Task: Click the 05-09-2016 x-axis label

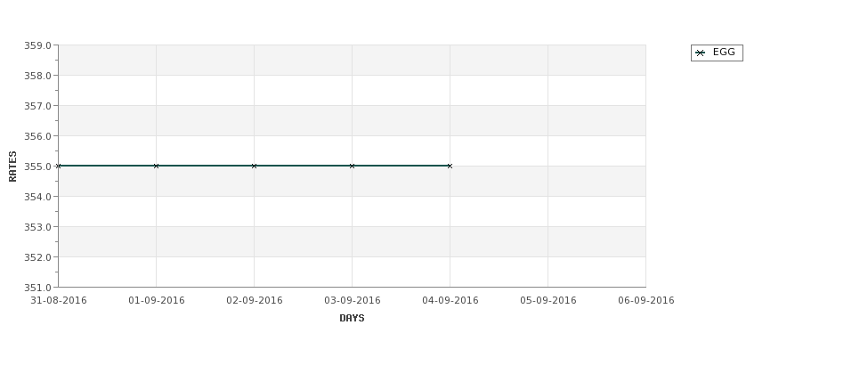Action: (548, 300)
